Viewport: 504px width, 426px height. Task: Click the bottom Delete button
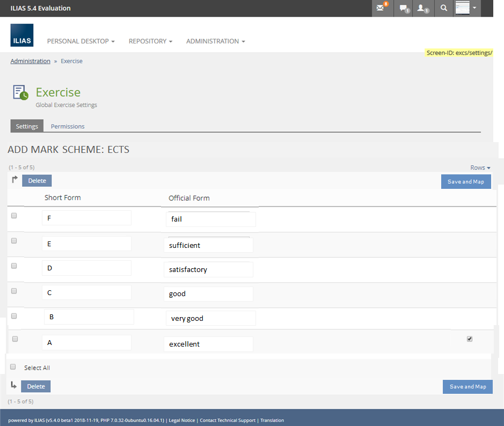point(36,386)
